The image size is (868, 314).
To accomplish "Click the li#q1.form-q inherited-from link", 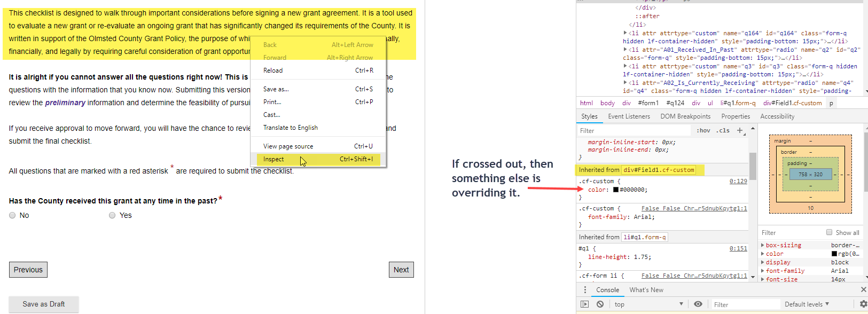I will (x=645, y=237).
